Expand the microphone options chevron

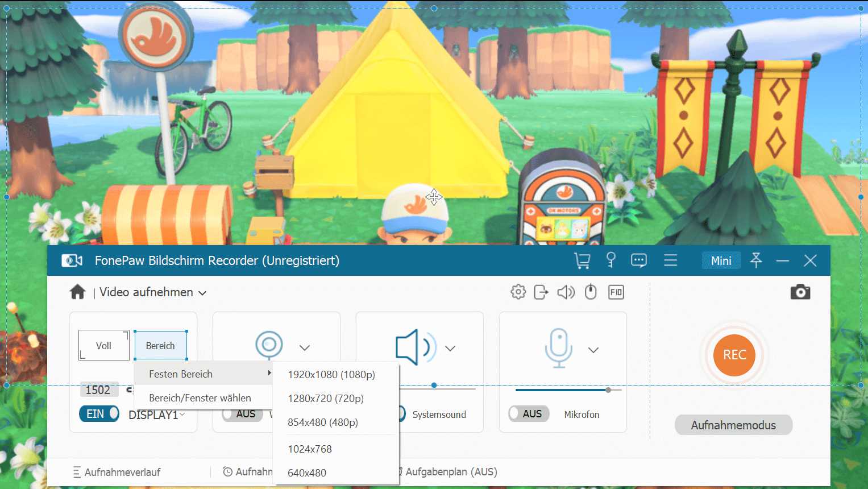coord(593,350)
